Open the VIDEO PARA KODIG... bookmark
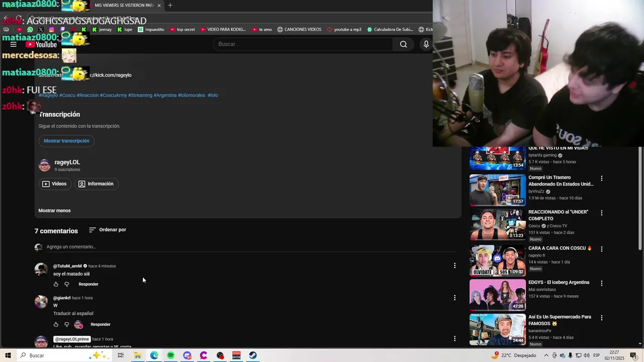The width and height of the screenshot is (644, 362). point(223,30)
